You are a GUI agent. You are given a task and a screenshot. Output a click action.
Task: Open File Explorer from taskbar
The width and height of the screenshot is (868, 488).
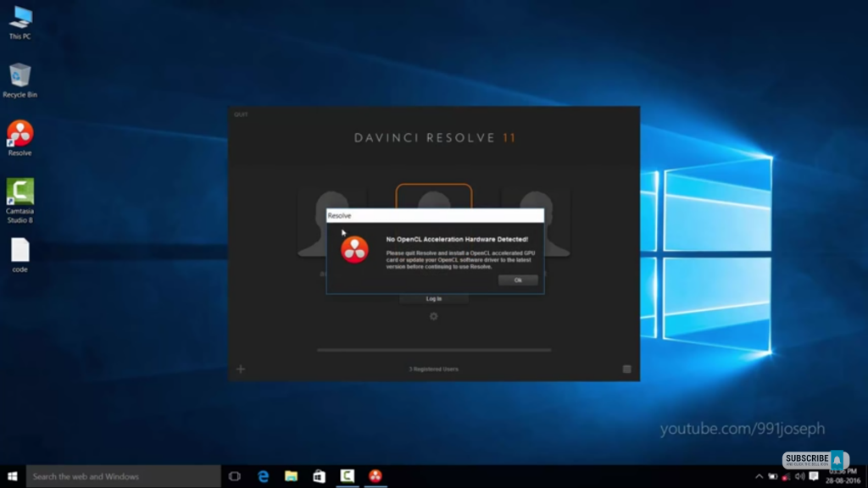pos(292,476)
